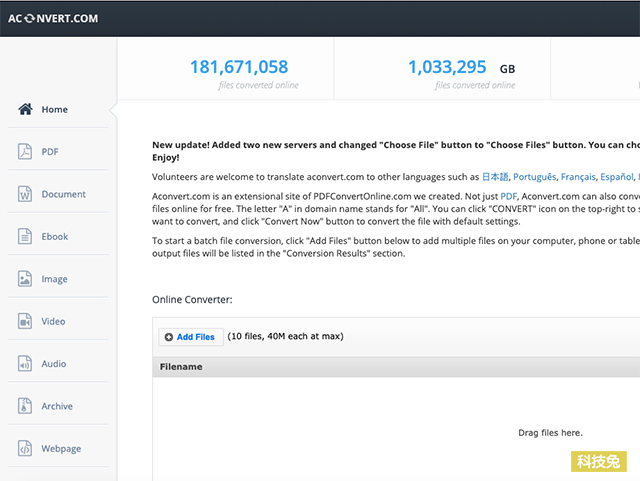Open the 日本語 language link

pos(495,177)
